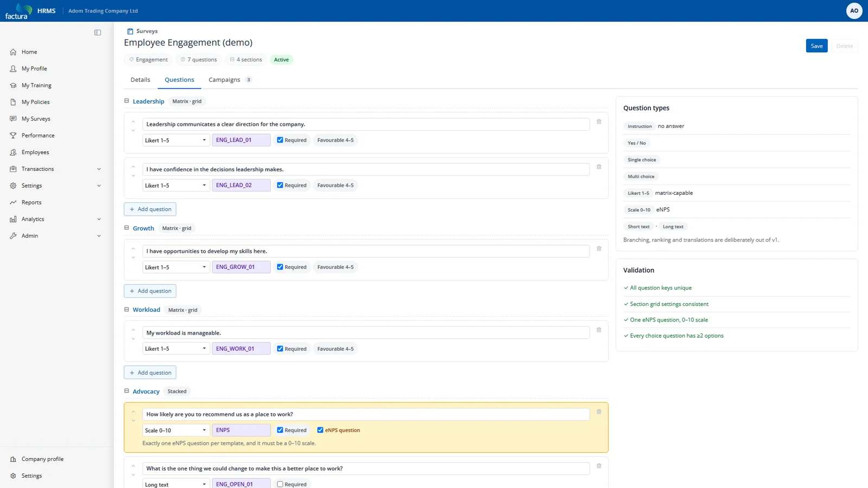Toggle Required for ENG_WORK_01

[280, 349]
